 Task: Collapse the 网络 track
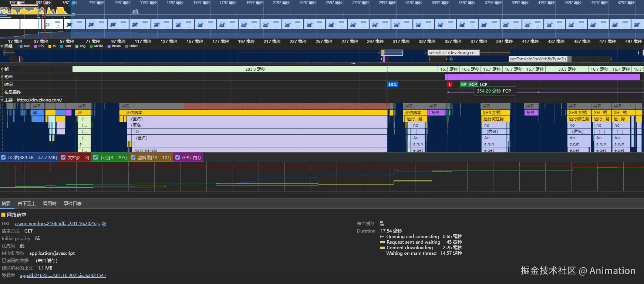(x=2, y=46)
